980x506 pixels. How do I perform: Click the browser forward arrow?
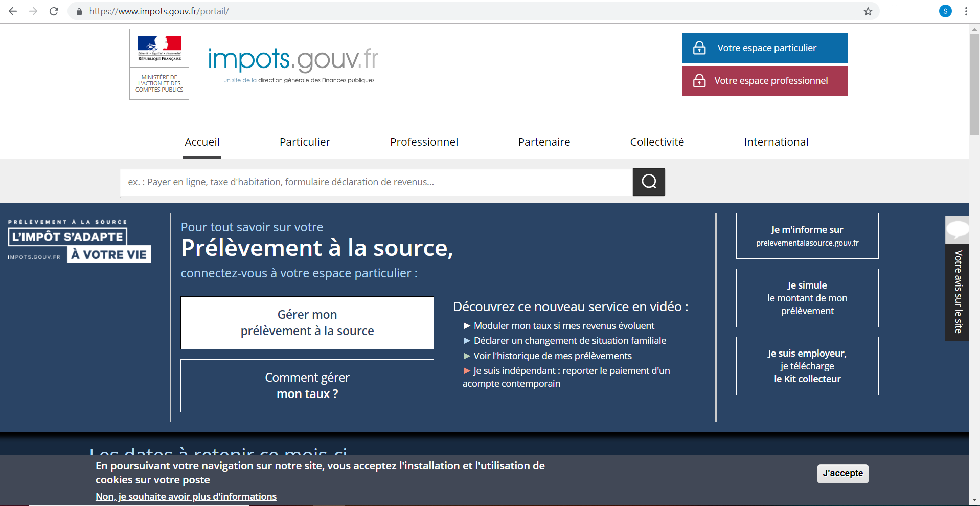[33, 11]
